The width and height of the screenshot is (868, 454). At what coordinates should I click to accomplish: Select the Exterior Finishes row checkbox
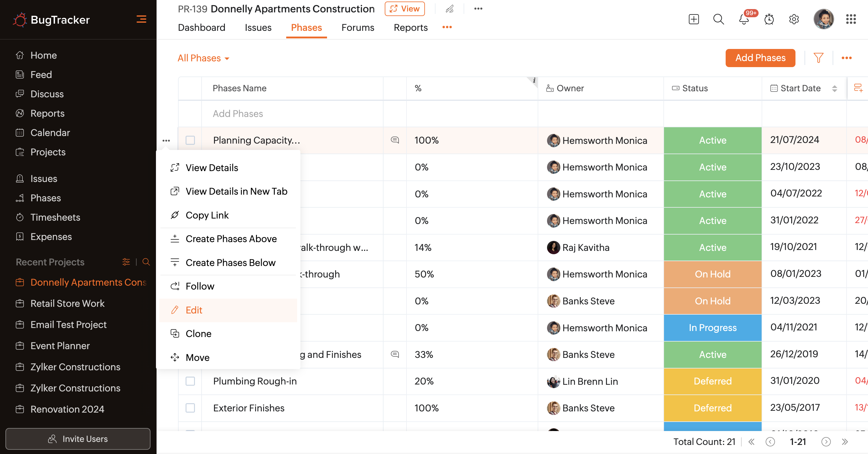tap(190, 408)
